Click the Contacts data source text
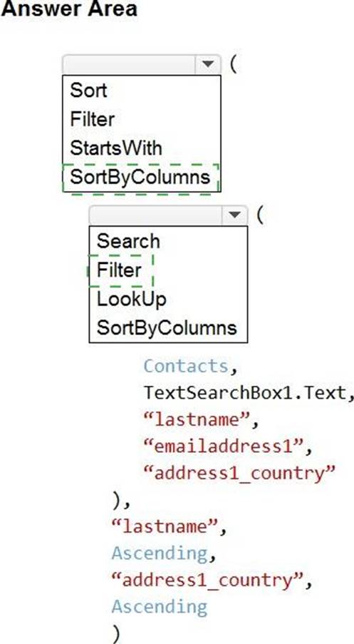Screen dimensions: 354x644 pyautogui.click(x=186, y=366)
